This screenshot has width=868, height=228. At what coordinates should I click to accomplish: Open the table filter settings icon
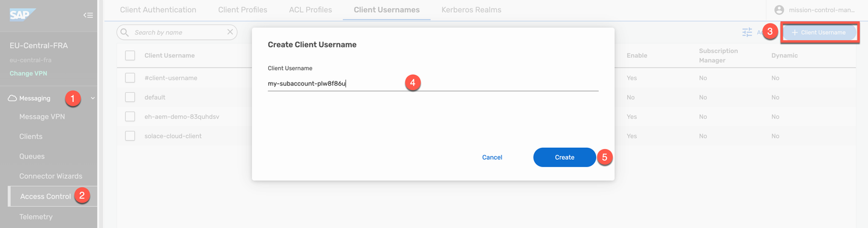(x=747, y=33)
